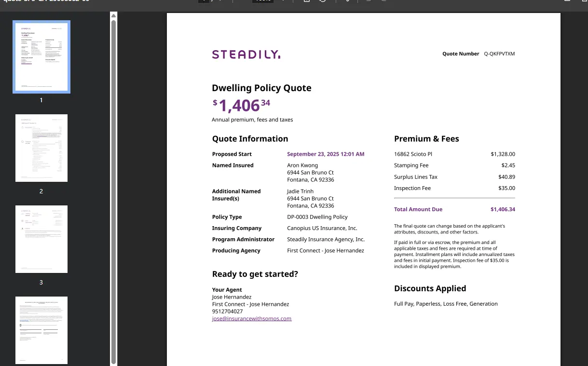Select 'Steadily Insurance Agency, Inc.' text
The image size is (588, 366).
coord(326,239)
